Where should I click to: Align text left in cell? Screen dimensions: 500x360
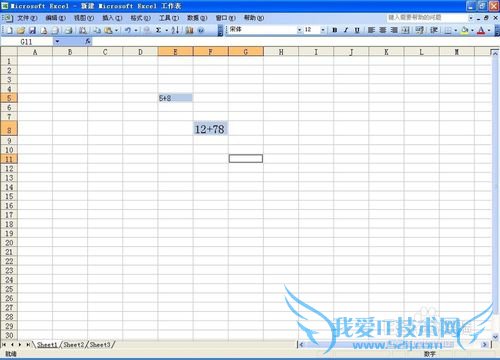pyautogui.click(x=371, y=30)
